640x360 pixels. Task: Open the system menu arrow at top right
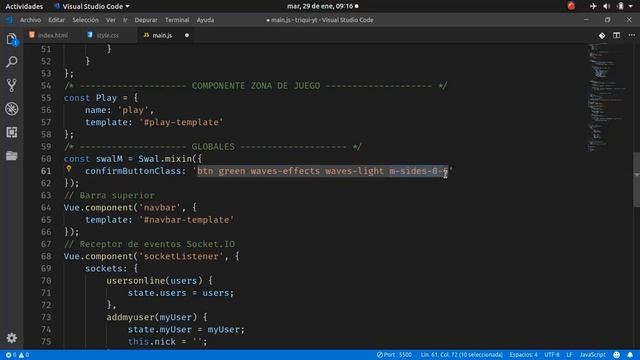[631, 7]
